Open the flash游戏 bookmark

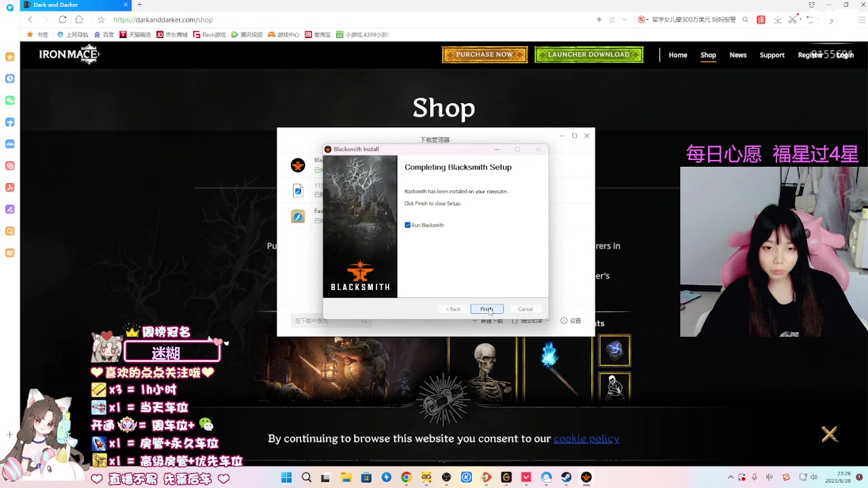210,35
